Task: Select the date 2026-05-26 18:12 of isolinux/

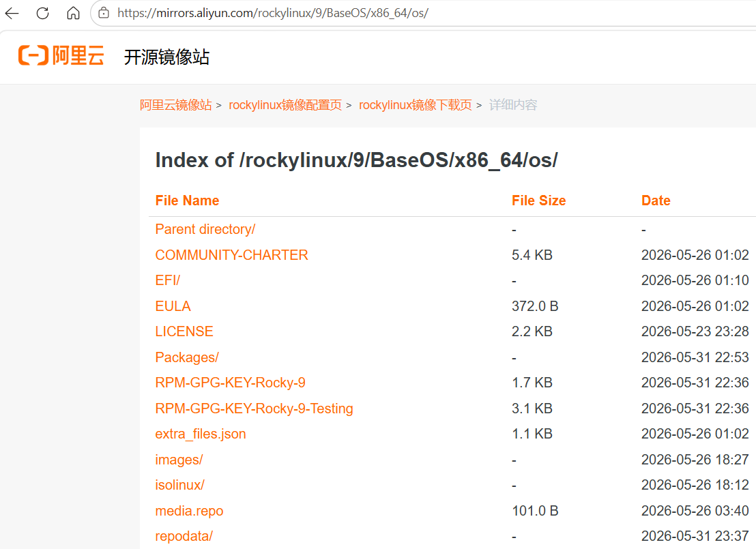Action: point(695,485)
